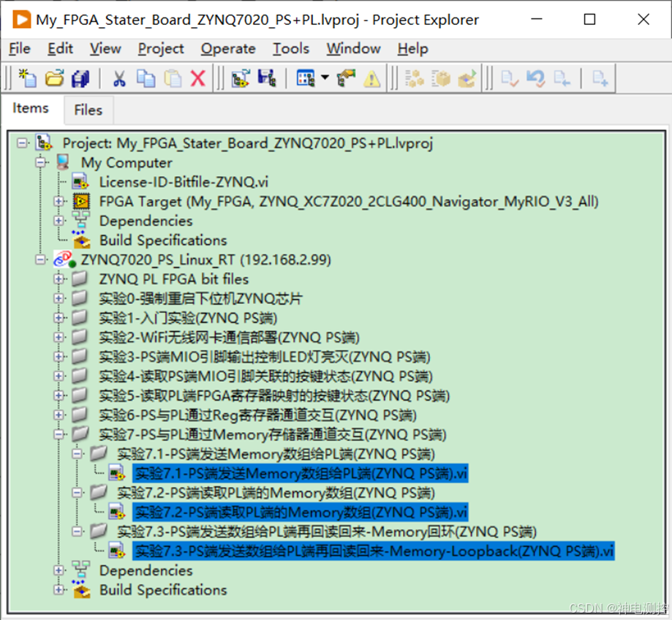Open the Window menu
Image resolution: width=672 pixels, height=620 pixels.
(x=354, y=48)
